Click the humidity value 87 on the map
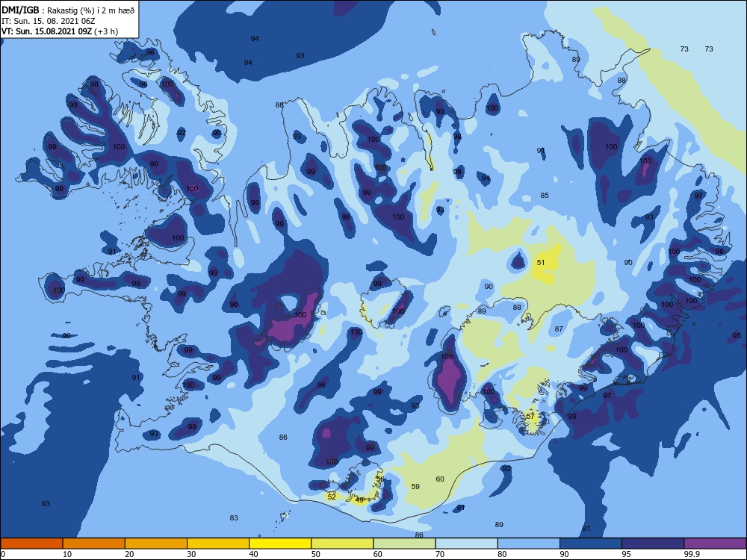The width and height of the screenshot is (747, 560). pos(559,329)
